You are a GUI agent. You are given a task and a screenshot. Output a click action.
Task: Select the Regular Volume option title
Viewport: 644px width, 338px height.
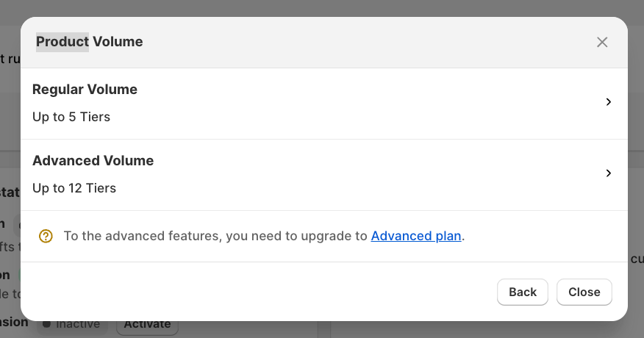point(85,90)
